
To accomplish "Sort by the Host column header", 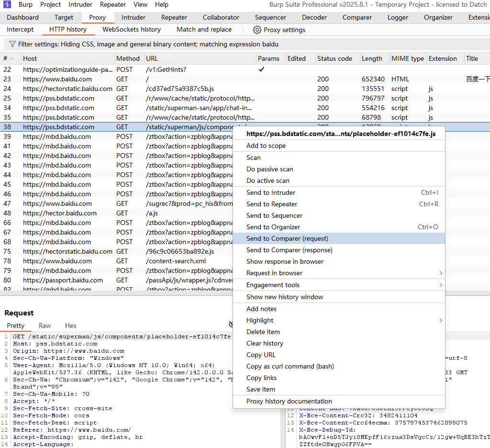I will coord(67,59).
